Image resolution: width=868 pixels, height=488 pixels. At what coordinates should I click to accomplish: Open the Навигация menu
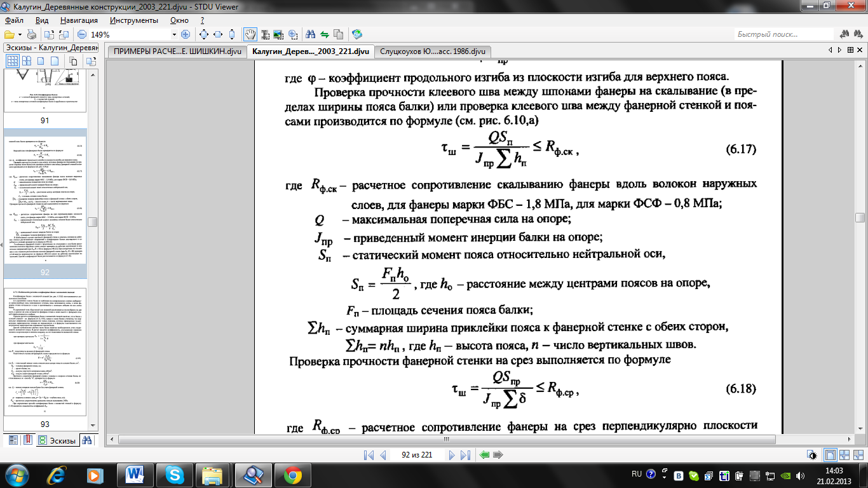79,20
